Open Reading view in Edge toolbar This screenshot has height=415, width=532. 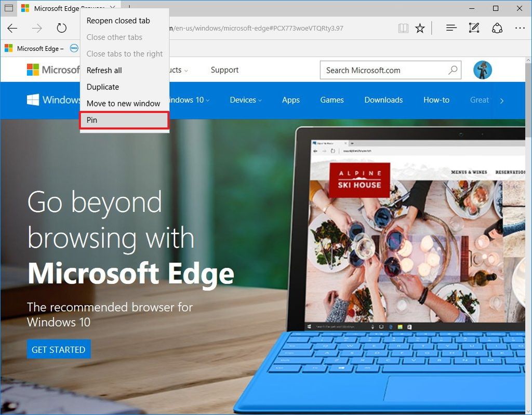click(x=404, y=28)
